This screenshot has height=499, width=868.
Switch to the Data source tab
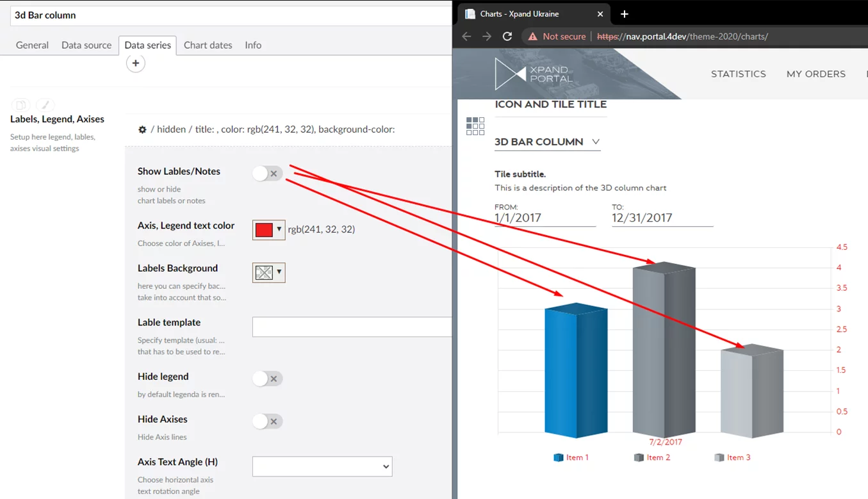(x=86, y=45)
